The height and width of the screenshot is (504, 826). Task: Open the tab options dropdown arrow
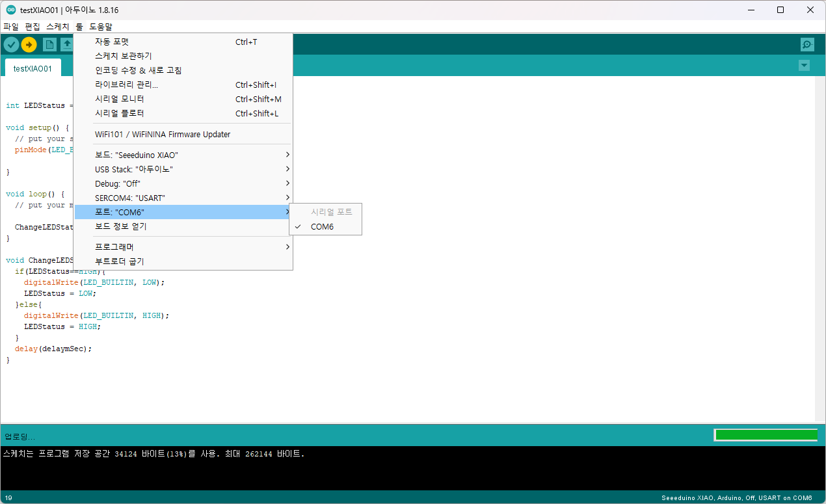tap(805, 66)
